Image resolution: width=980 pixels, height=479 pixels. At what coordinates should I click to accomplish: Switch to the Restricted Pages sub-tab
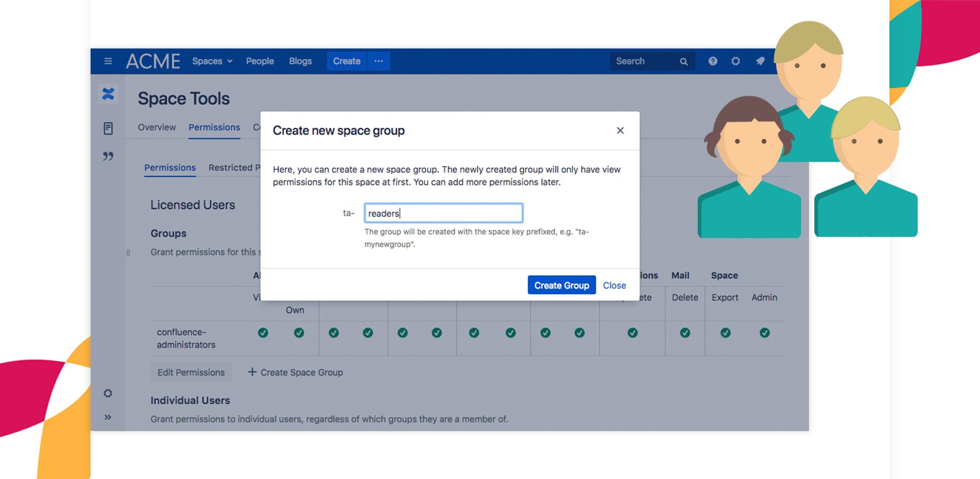click(x=234, y=168)
